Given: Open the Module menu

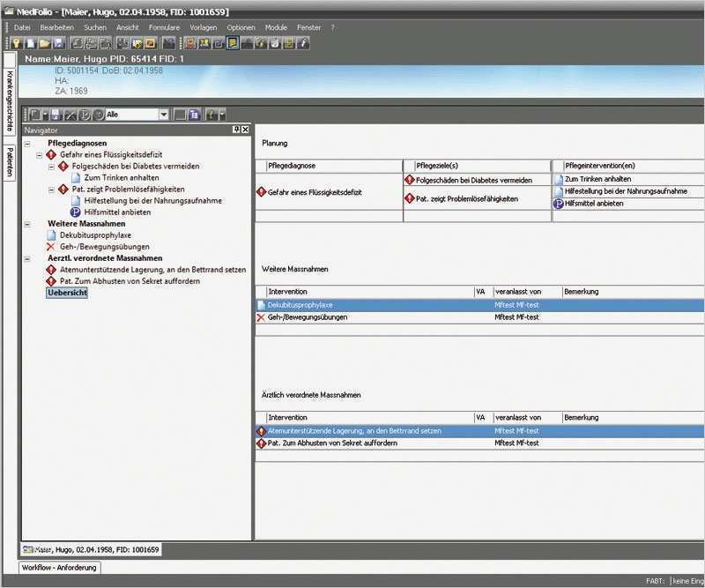Looking at the screenshot, I should click(x=276, y=27).
